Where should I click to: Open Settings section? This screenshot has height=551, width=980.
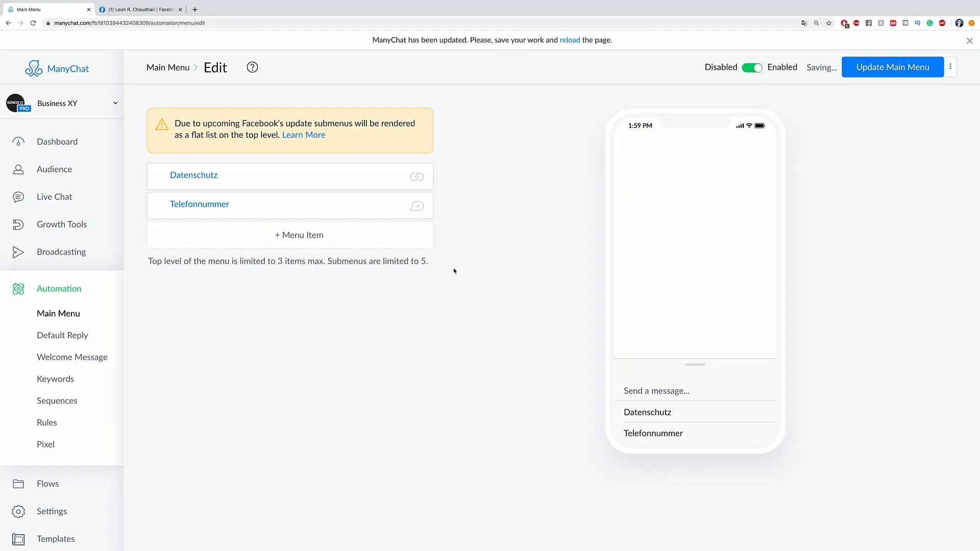pos(51,511)
